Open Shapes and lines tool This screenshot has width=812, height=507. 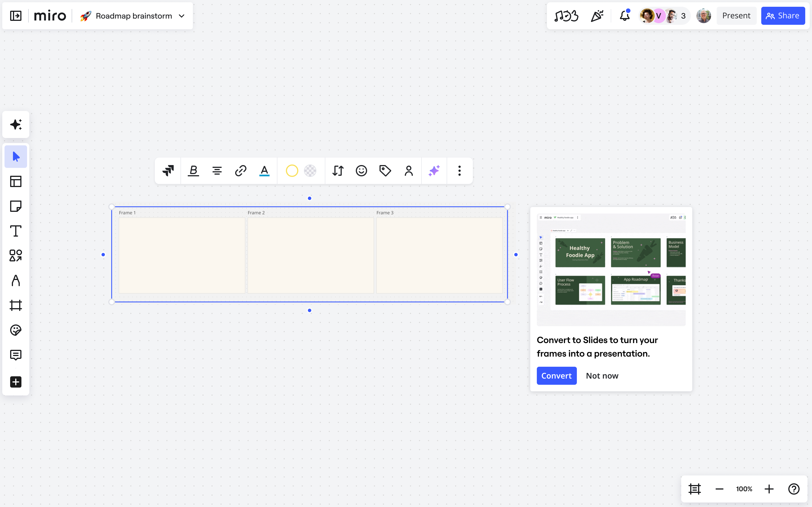tap(16, 256)
